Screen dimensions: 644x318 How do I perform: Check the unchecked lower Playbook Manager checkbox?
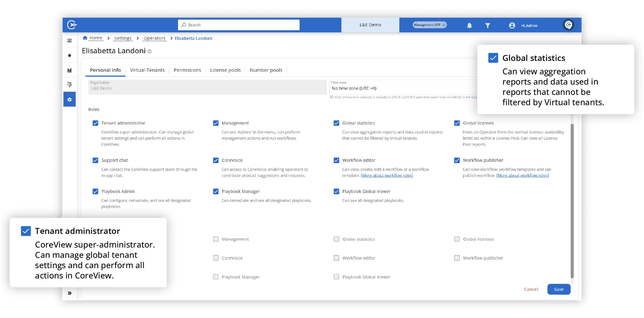coord(216,277)
